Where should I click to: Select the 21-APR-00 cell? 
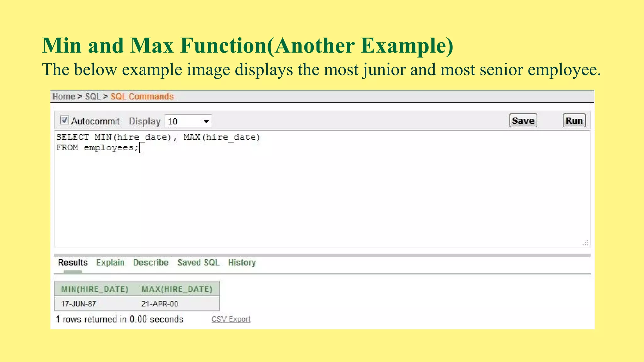pyautogui.click(x=159, y=304)
